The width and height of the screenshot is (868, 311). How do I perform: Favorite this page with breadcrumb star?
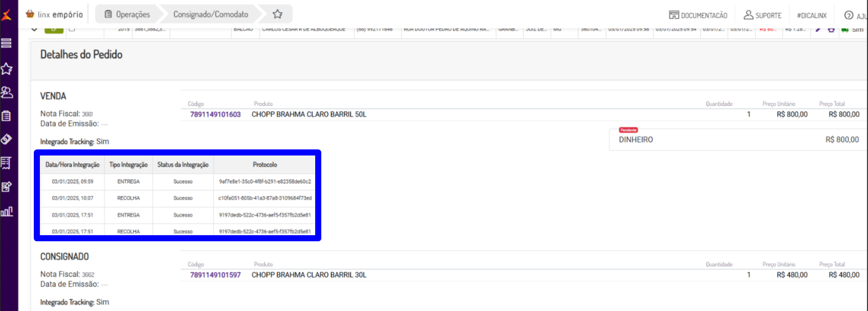point(278,14)
